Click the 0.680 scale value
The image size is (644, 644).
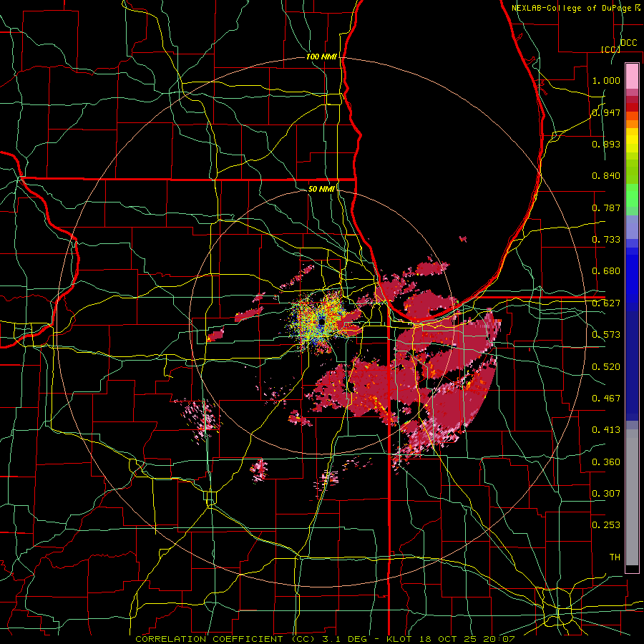[x=606, y=271]
